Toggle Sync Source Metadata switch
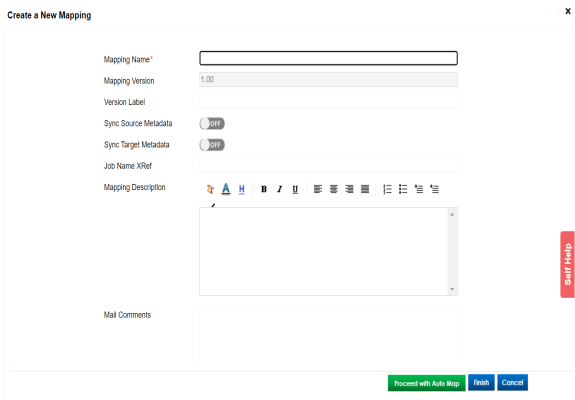The height and width of the screenshot is (400, 575). tap(212, 124)
